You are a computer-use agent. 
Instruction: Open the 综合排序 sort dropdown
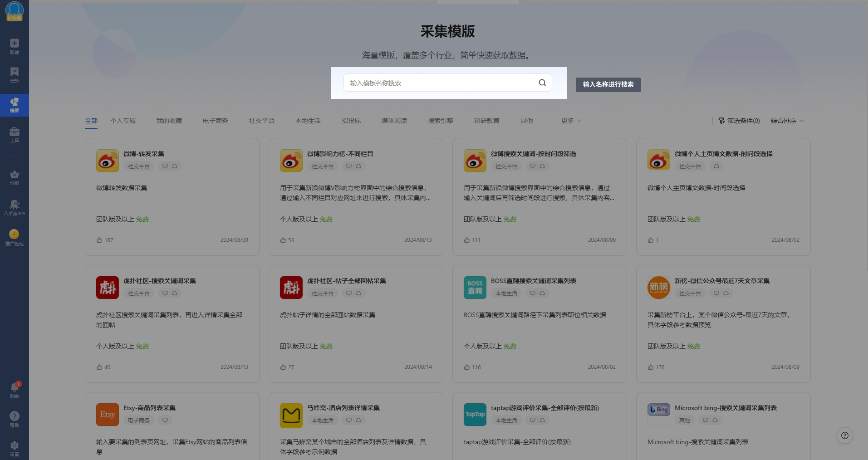point(787,121)
